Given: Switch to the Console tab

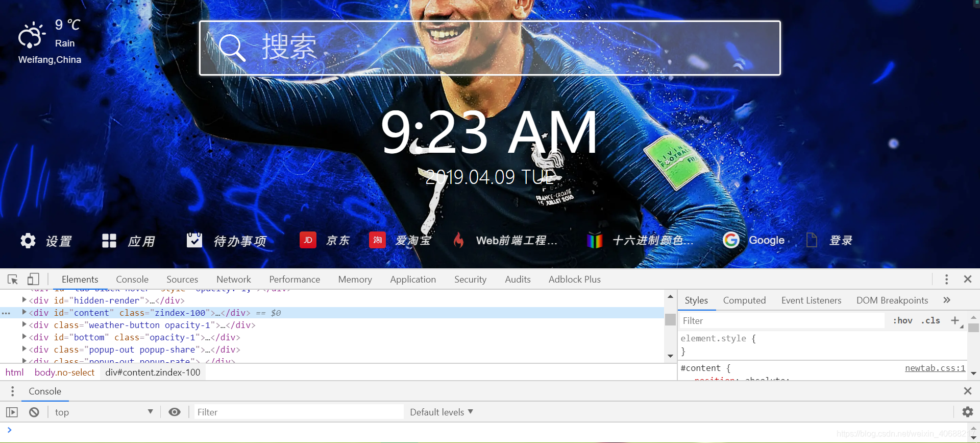Looking at the screenshot, I should [132, 279].
